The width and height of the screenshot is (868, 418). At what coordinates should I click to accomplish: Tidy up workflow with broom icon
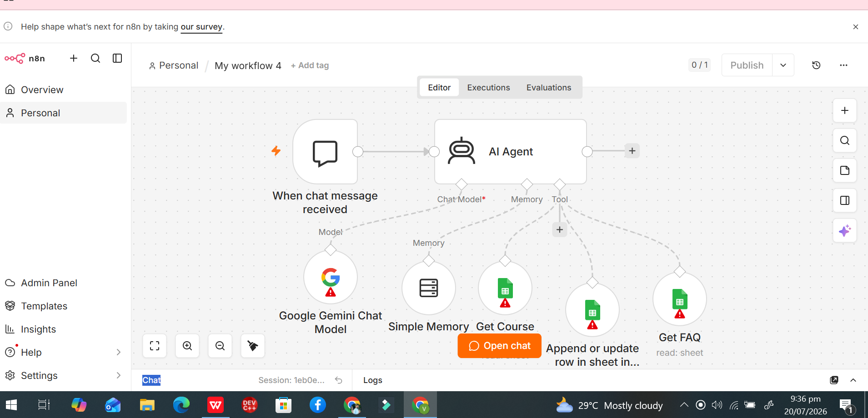[x=253, y=346]
